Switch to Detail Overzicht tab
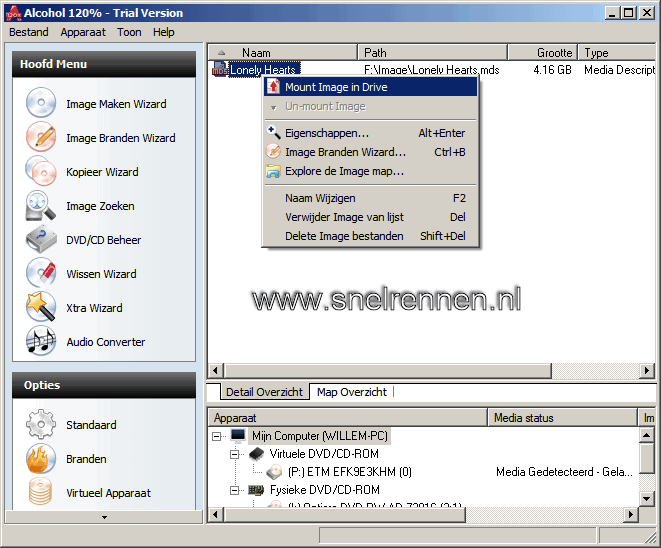The height and width of the screenshot is (548, 661). [264, 392]
